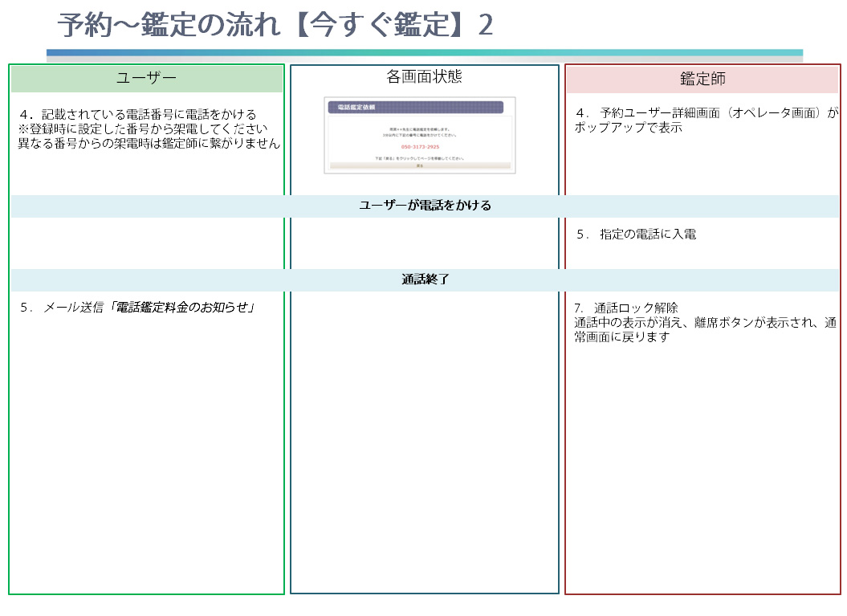Click the 電話鑑定料金のお知らせ mail title text
This screenshot has height=616, width=847.
click(x=184, y=307)
